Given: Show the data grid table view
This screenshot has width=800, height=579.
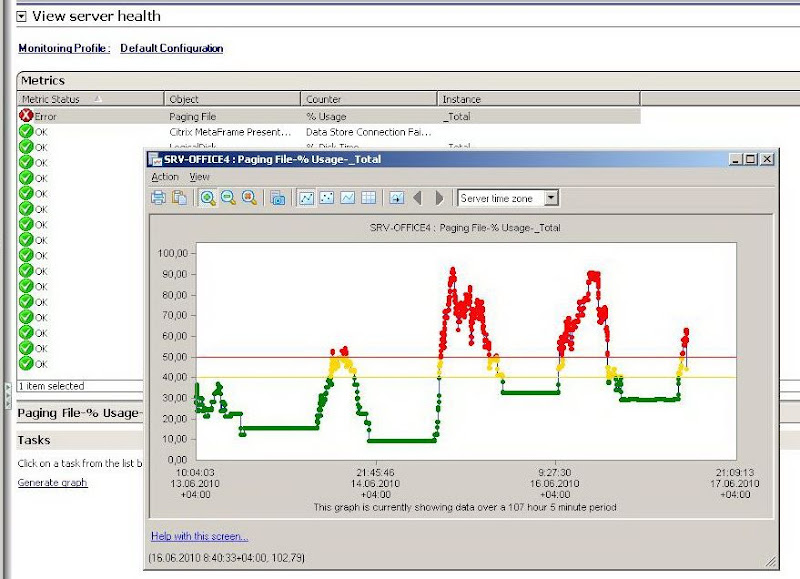Looking at the screenshot, I should pyautogui.click(x=367, y=198).
